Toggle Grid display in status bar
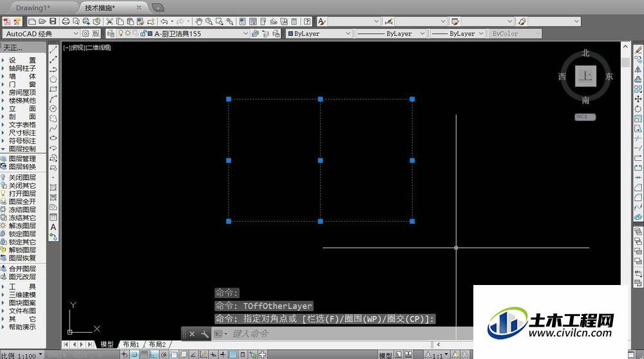 click(144, 355)
